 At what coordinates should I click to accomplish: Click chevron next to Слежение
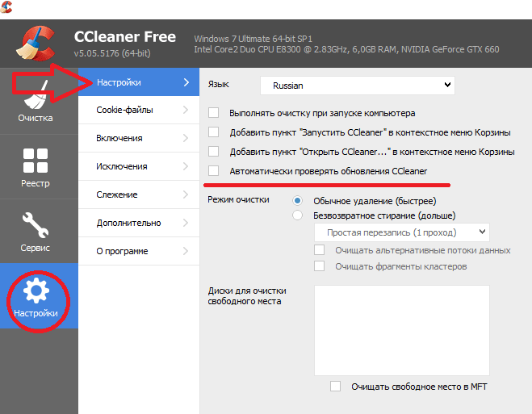click(186, 194)
